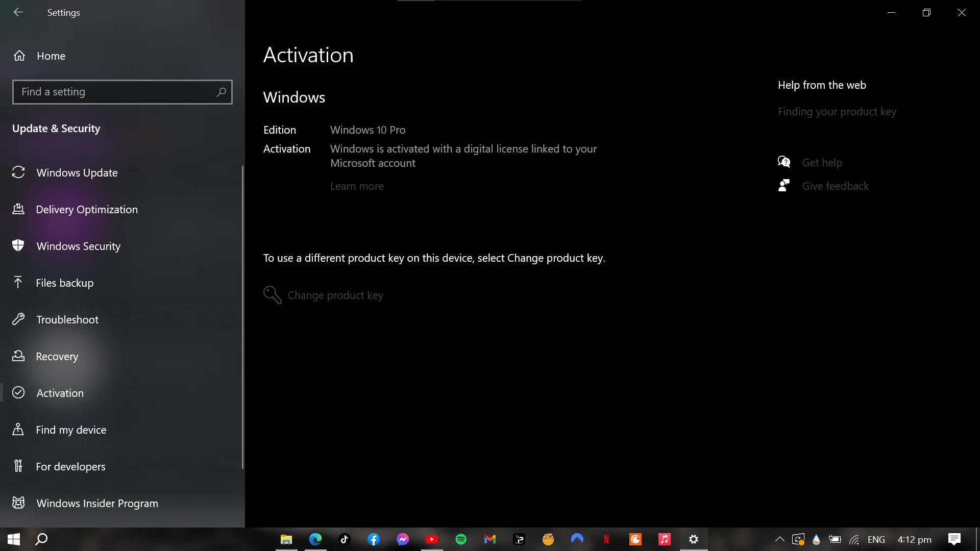Open Facebook from the taskbar
This screenshot has width=980, height=551.
pyautogui.click(x=374, y=539)
